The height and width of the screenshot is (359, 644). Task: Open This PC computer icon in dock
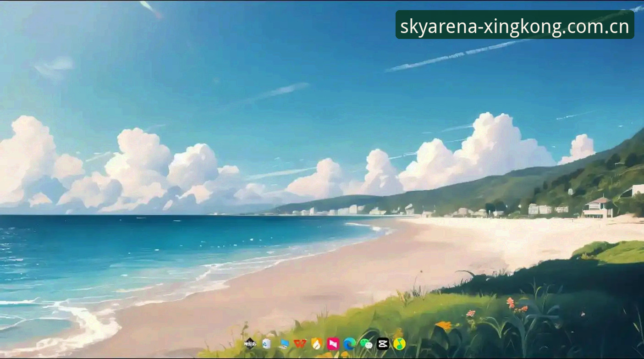pos(283,343)
